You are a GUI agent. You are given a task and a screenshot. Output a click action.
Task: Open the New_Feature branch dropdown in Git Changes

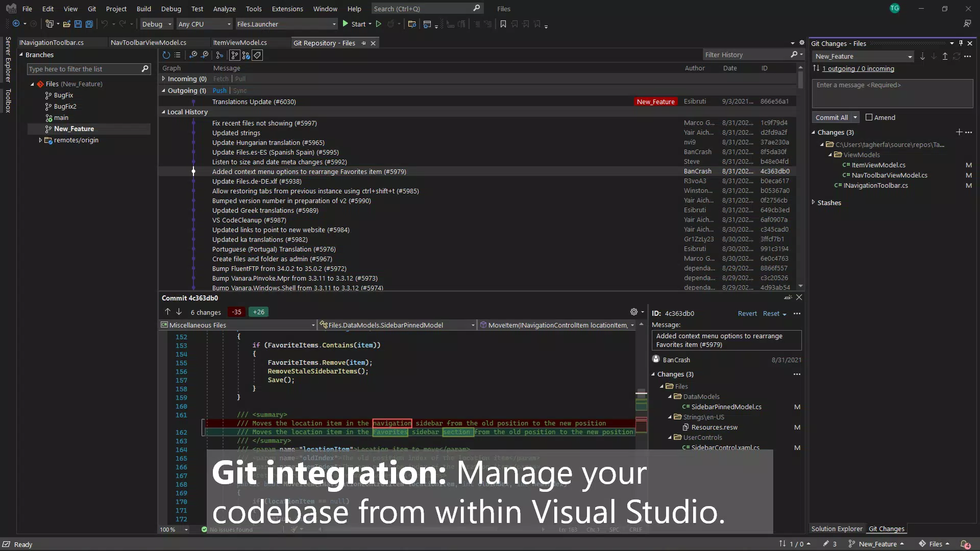[863, 57]
